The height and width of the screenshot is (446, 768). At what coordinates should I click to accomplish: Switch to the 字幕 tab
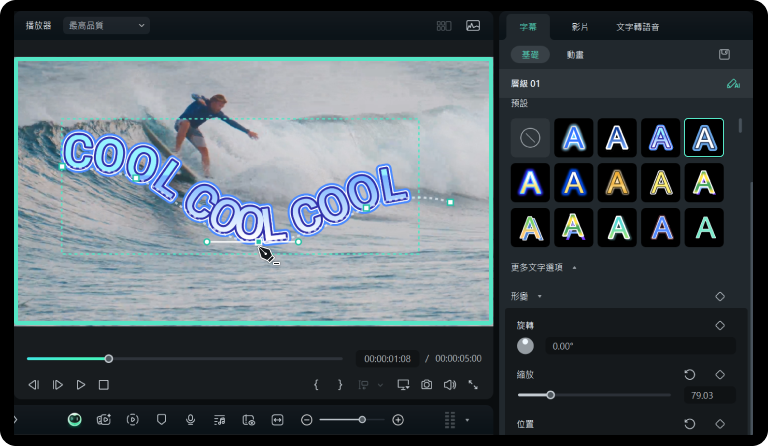coord(528,27)
